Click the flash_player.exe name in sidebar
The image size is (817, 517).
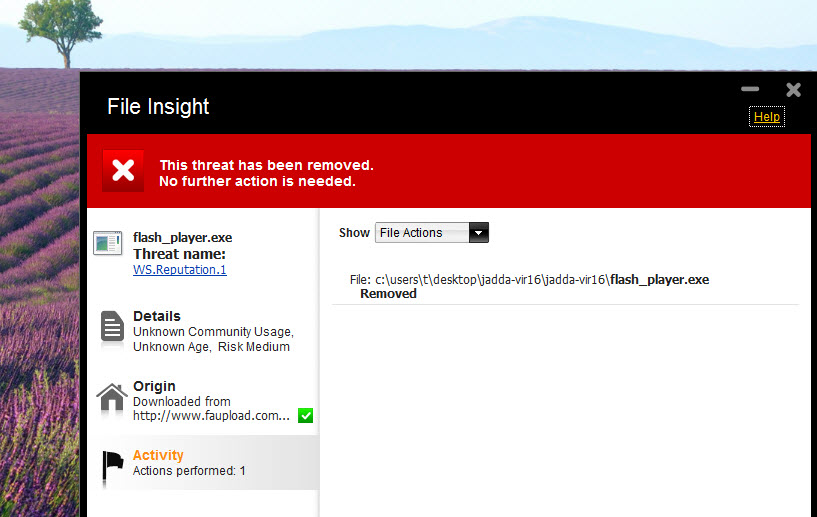tap(182, 238)
